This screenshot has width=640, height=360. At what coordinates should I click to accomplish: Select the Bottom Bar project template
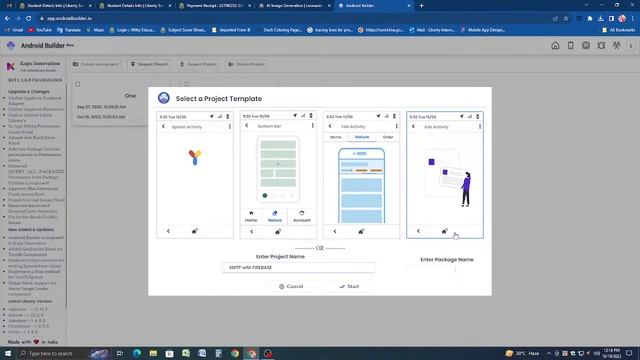[x=278, y=175]
